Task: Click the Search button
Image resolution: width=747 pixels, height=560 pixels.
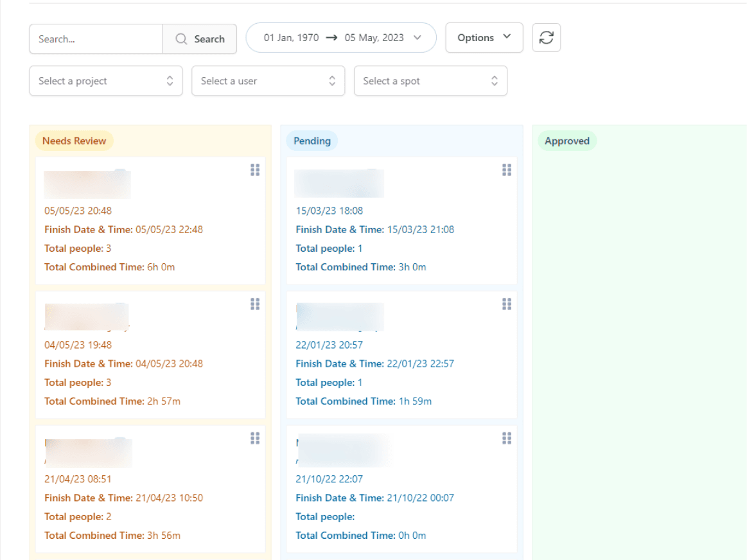Action: pos(200,39)
